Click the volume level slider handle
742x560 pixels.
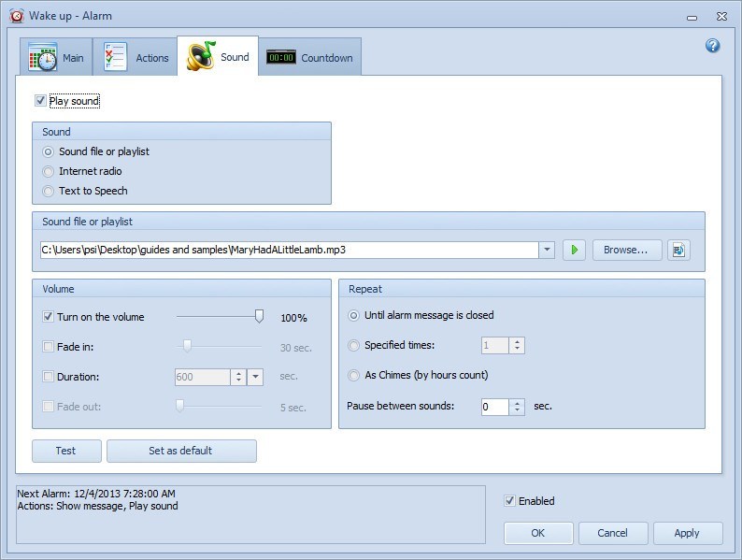coord(259,316)
